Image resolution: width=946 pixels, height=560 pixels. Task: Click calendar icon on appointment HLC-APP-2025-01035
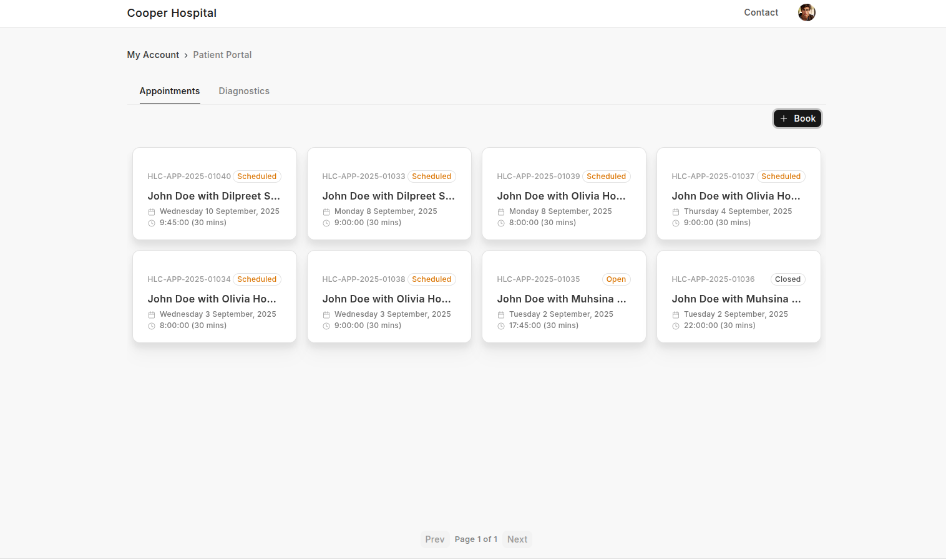point(501,315)
